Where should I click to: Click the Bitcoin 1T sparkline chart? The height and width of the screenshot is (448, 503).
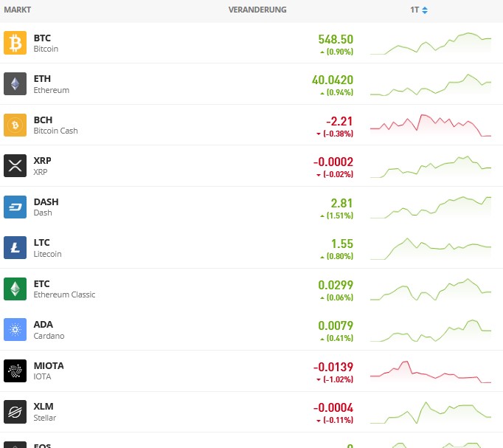click(x=430, y=44)
